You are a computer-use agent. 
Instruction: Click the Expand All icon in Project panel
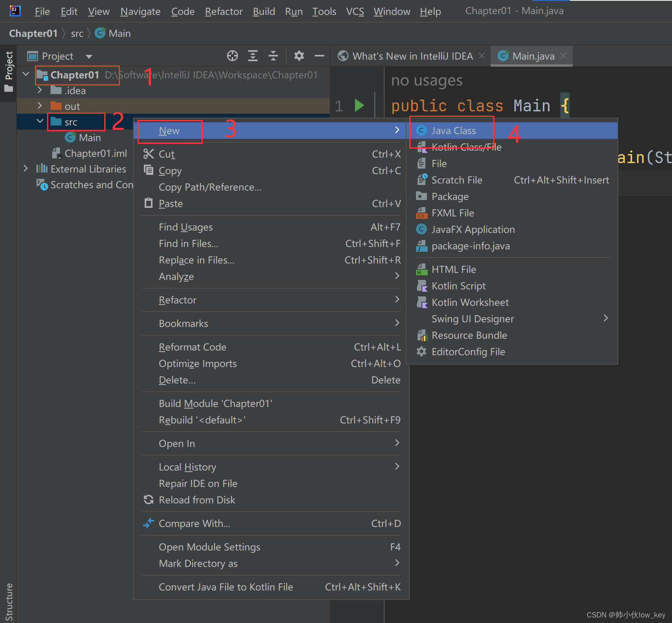pyautogui.click(x=253, y=56)
